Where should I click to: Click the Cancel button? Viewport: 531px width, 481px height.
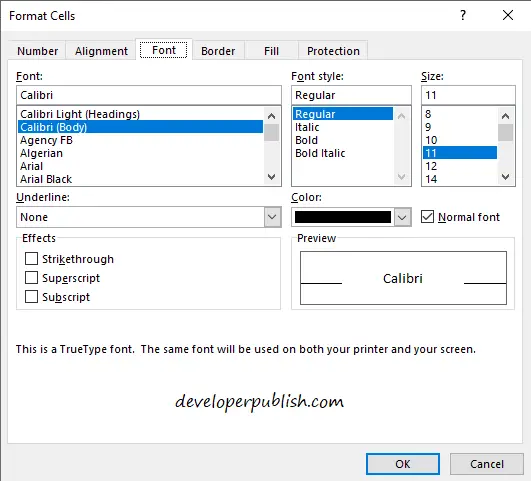[x=487, y=464]
